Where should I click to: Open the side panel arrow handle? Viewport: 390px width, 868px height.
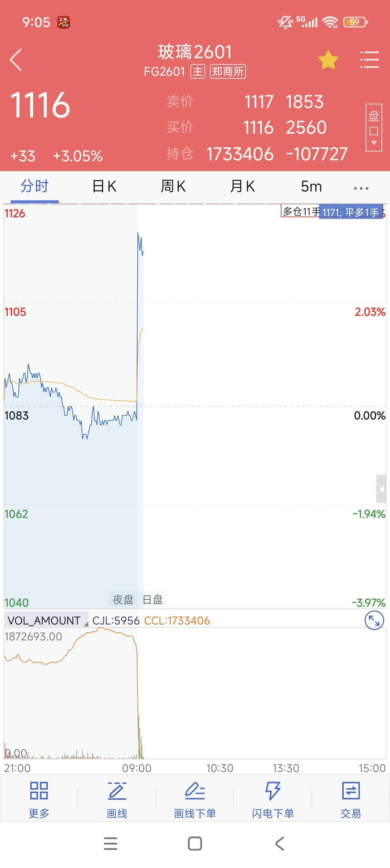coord(381,489)
